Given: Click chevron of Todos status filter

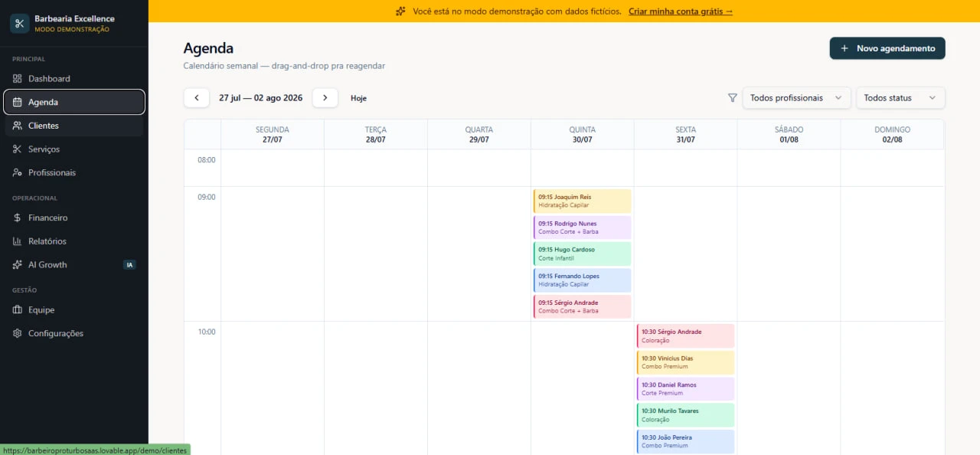Looking at the screenshot, I should 932,98.
